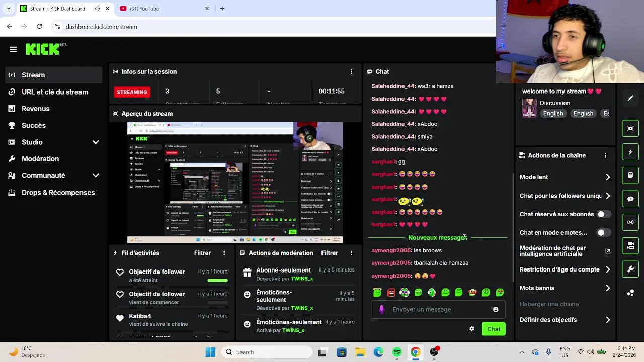Open external link icon for Modération de chat par IA
Image resolution: width=644 pixels, height=362 pixels.
[608, 251]
